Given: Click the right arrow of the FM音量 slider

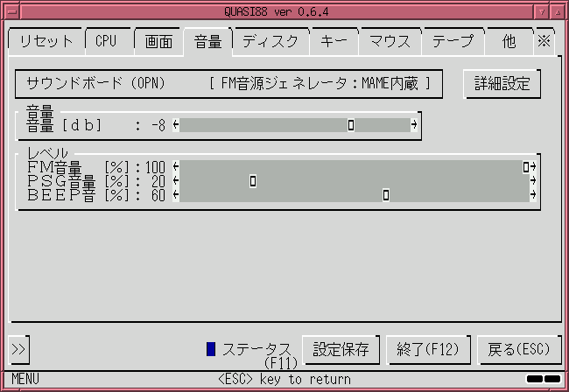Looking at the screenshot, I should (x=533, y=167).
